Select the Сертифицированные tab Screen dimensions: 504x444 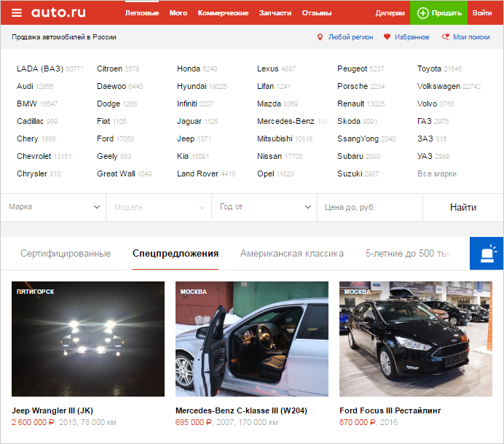coord(66,254)
